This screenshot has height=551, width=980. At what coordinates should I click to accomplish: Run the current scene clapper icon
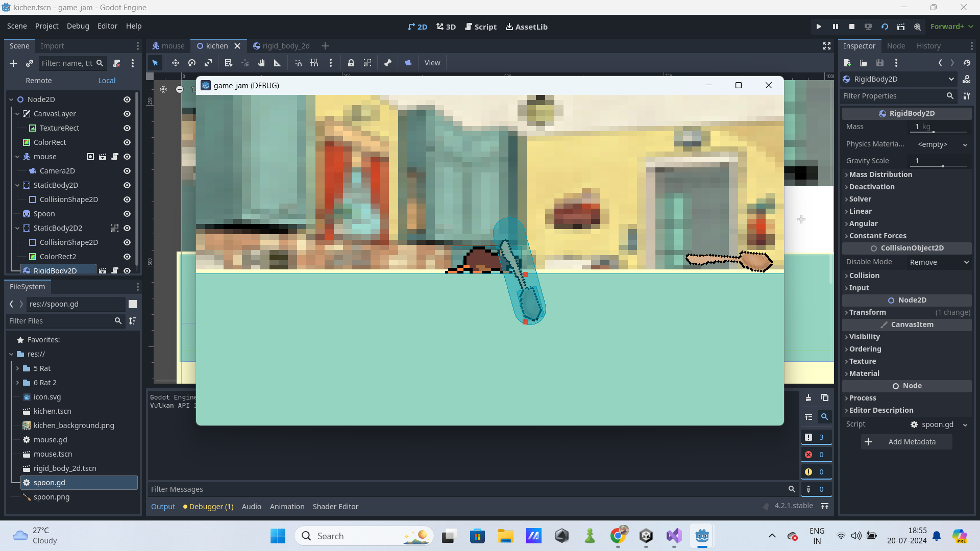click(901, 27)
